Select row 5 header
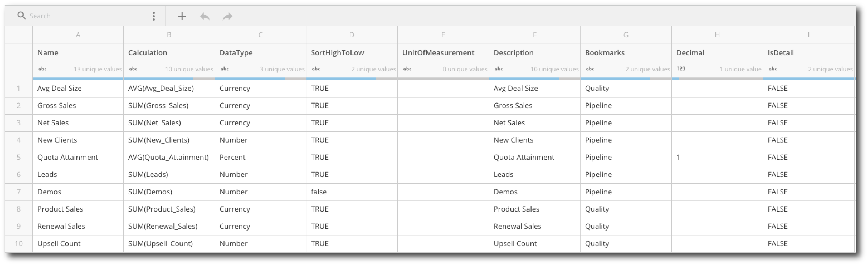Screen dimensions: 868x265 coord(19,157)
